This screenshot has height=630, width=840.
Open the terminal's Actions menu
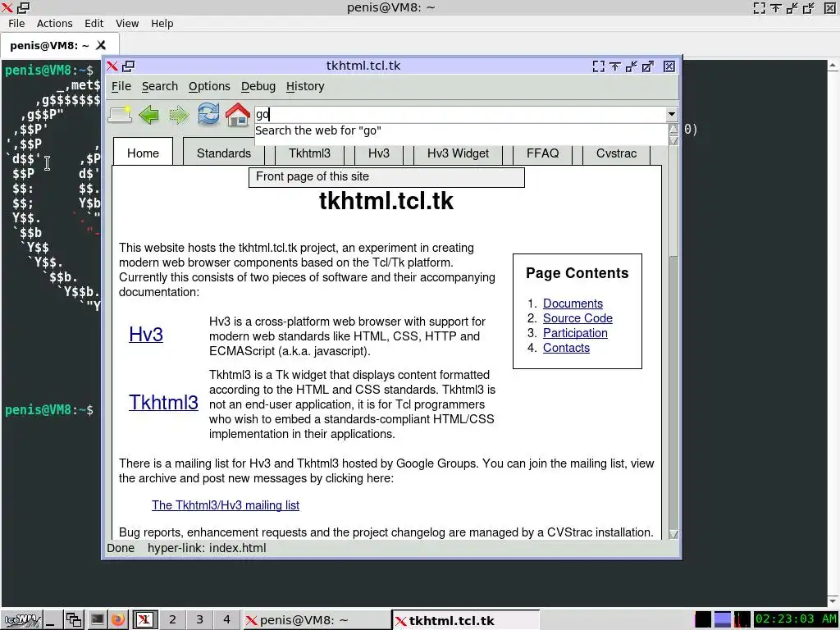(x=55, y=24)
